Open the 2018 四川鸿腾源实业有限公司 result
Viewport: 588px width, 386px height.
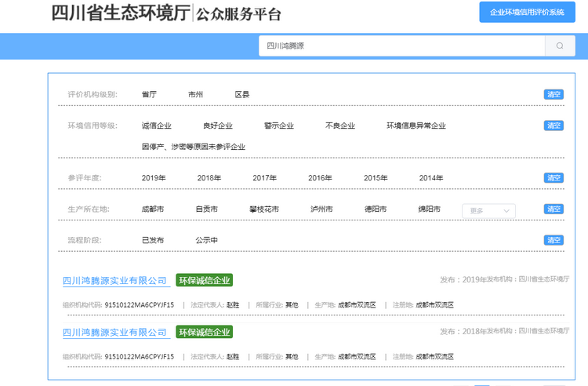click(115, 332)
